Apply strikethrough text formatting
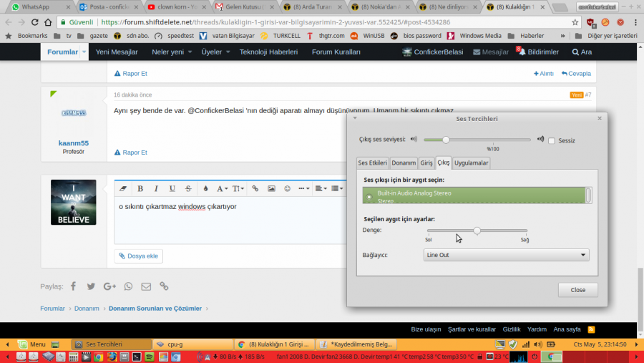 [x=188, y=189]
